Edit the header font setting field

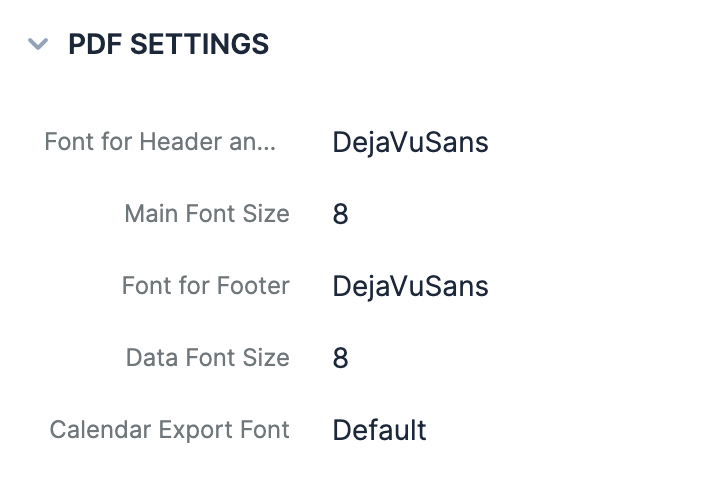(x=410, y=142)
